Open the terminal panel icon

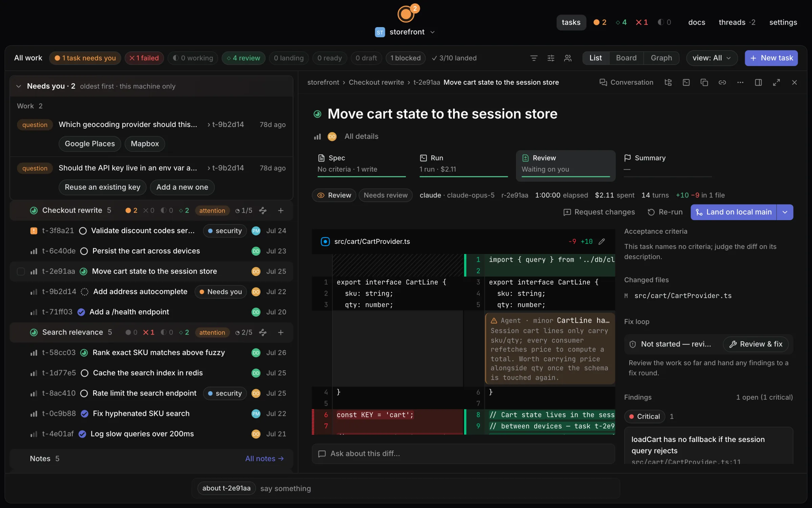pyautogui.click(x=686, y=82)
